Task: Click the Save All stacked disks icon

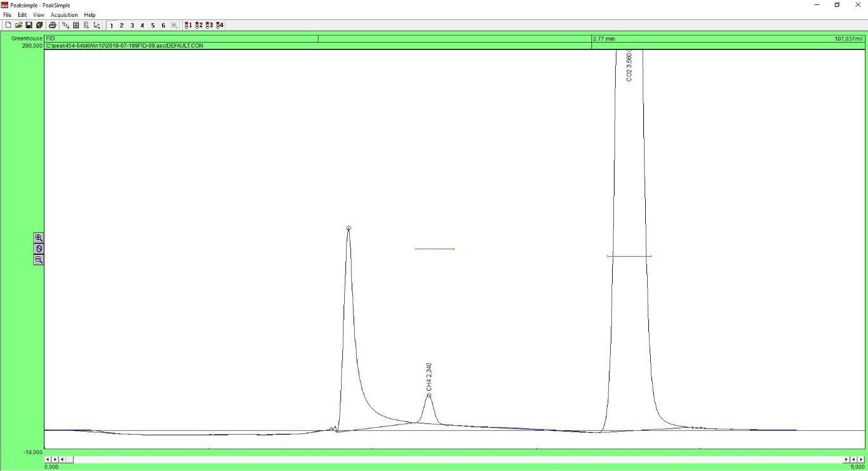Action: coord(39,25)
